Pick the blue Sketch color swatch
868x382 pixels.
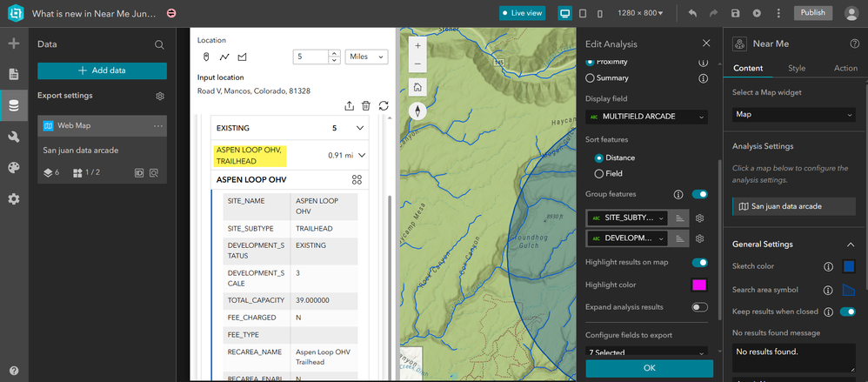(849, 266)
